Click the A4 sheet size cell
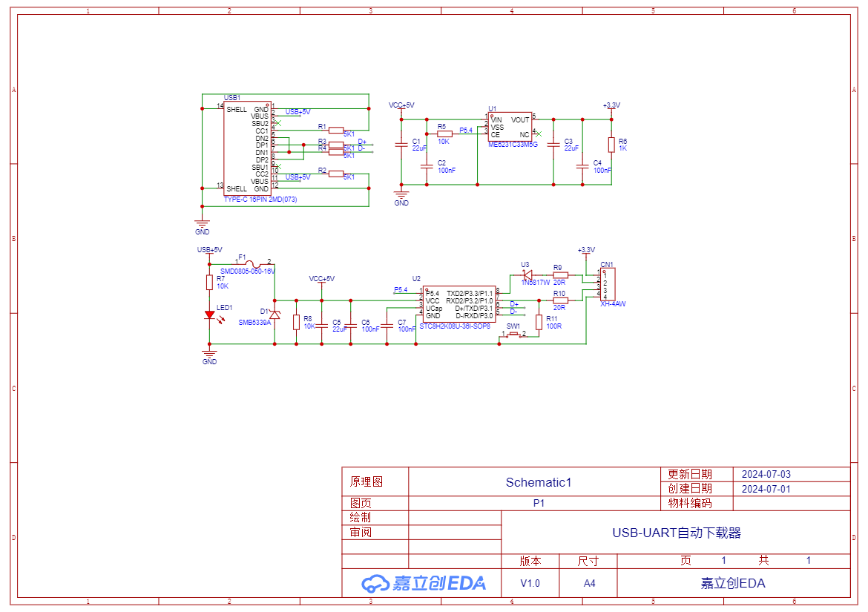This screenshot has height=612, width=868. click(589, 583)
